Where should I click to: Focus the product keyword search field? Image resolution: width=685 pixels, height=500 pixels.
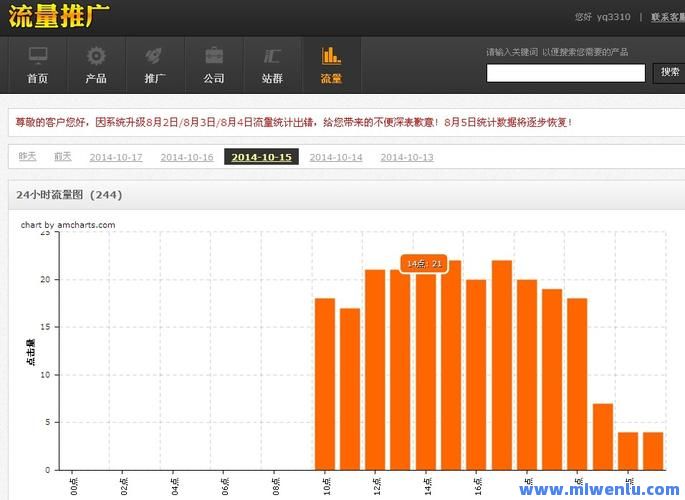click(566, 73)
